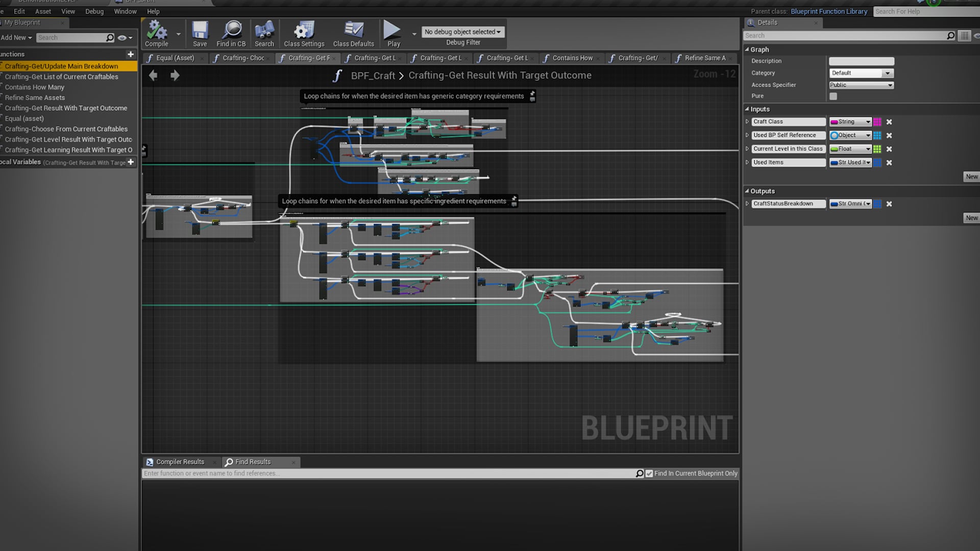The width and height of the screenshot is (980, 551).
Task: Save the blueprint asset
Action: click(x=200, y=33)
